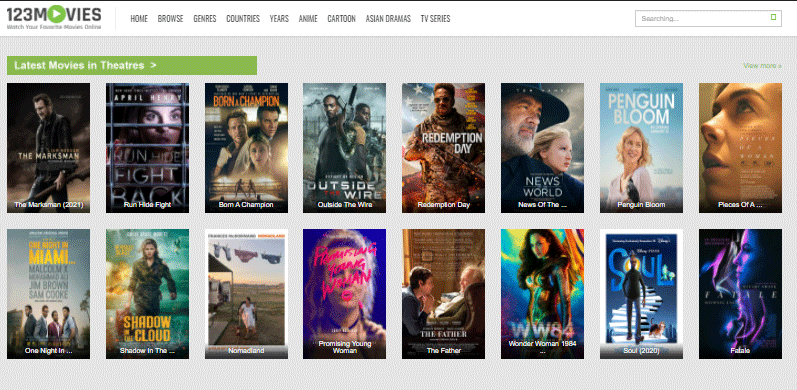Open the Home menu item
The height and width of the screenshot is (390, 797).
(139, 19)
